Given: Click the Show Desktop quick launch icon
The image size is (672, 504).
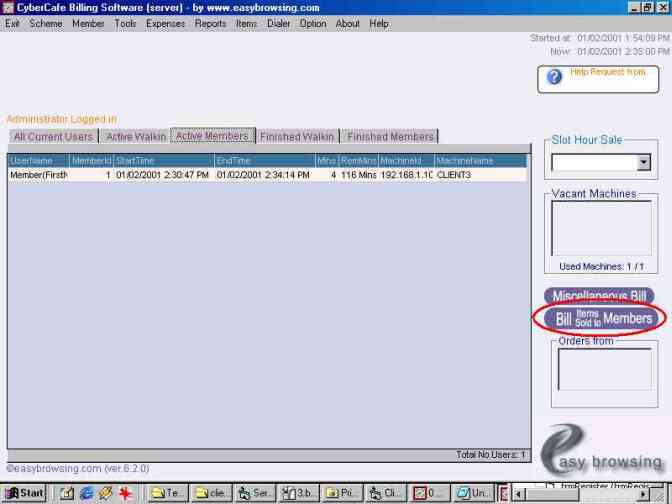Looking at the screenshot, I should pos(66,493).
